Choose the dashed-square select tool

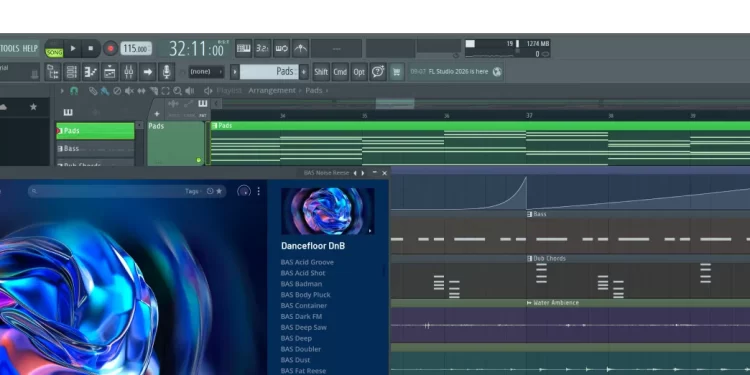(165, 90)
